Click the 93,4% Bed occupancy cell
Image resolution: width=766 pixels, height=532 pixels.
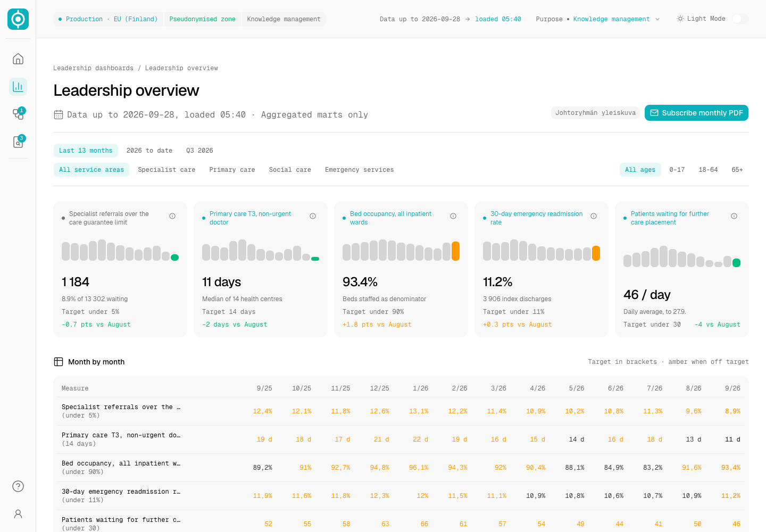point(731,468)
